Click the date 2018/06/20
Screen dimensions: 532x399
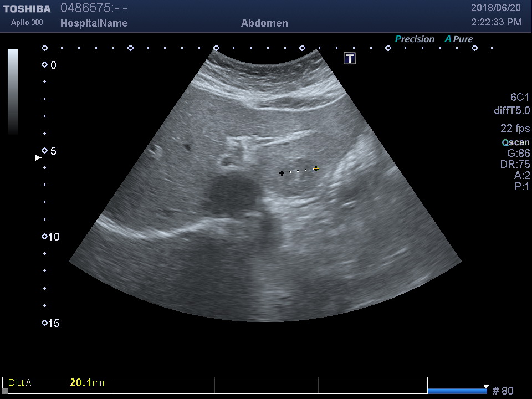tap(495, 8)
